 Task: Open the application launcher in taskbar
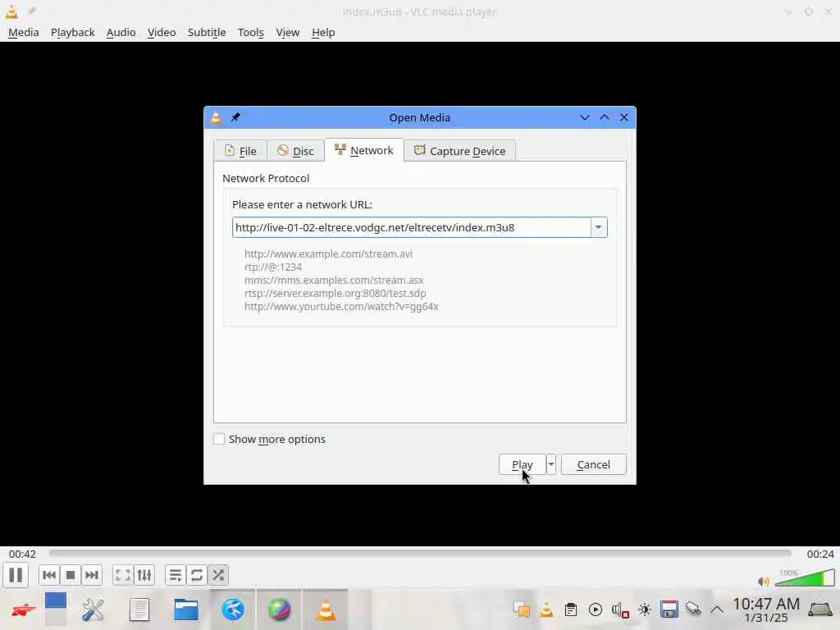[23, 609]
